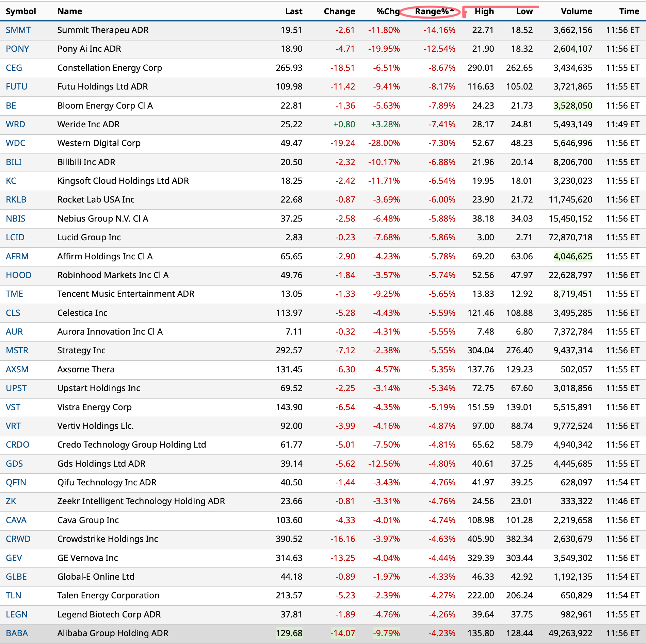The image size is (646, 644).
Task: Open the WRD ticker link
Action: point(15,125)
